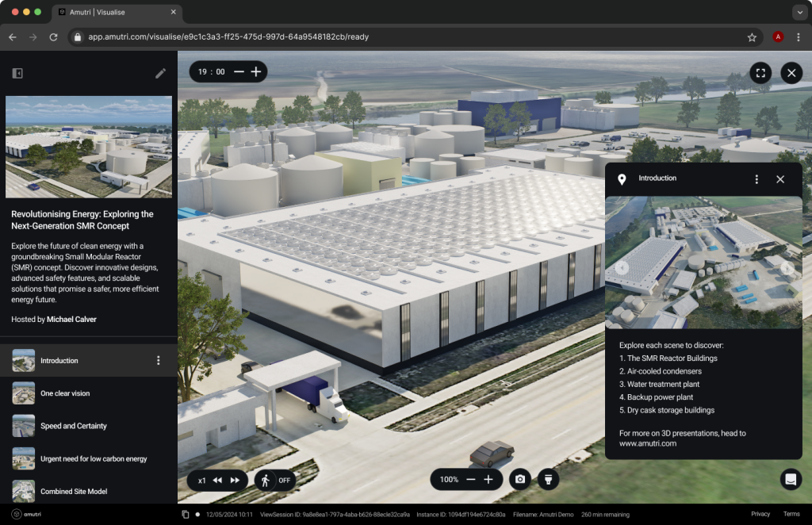Copy session info icon in status bar
812x525 pixels.
pos(185,514)
